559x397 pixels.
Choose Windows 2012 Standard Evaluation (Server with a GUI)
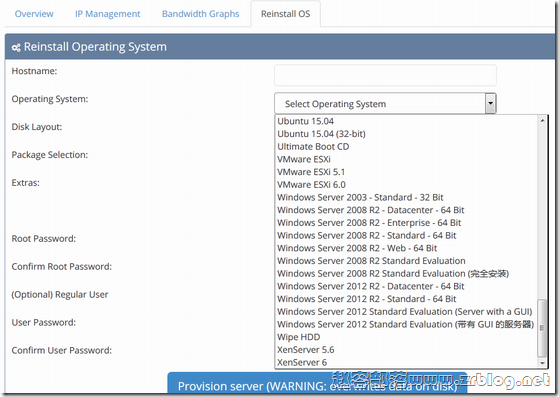point(406,312)
